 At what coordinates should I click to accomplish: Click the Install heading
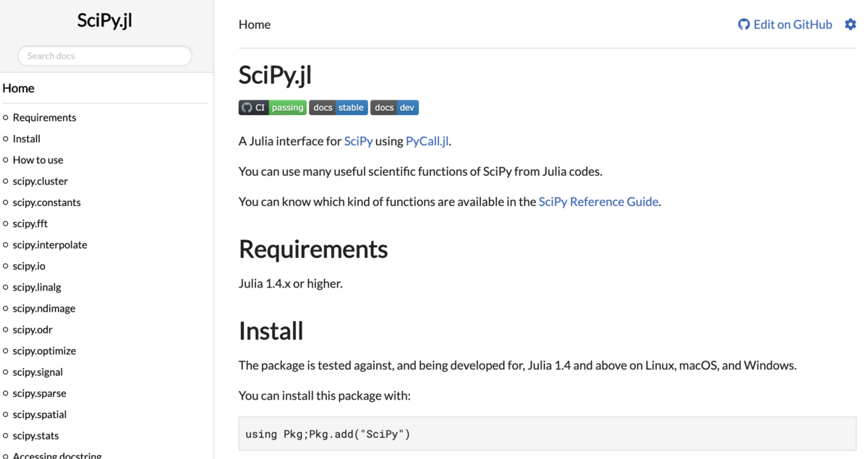(x=271, y=330)
